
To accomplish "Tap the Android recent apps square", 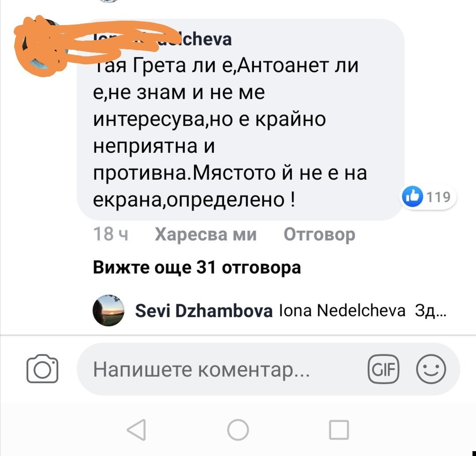I will (339, 430).
